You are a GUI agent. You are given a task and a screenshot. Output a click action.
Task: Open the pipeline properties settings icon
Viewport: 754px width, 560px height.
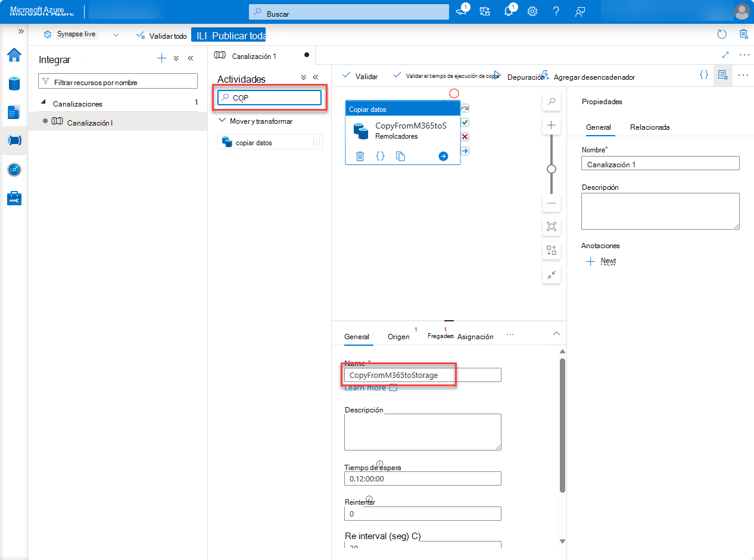tap(722, 75)
